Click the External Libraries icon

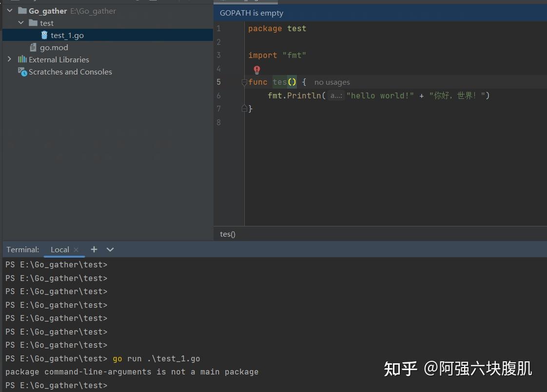point(21,59)
